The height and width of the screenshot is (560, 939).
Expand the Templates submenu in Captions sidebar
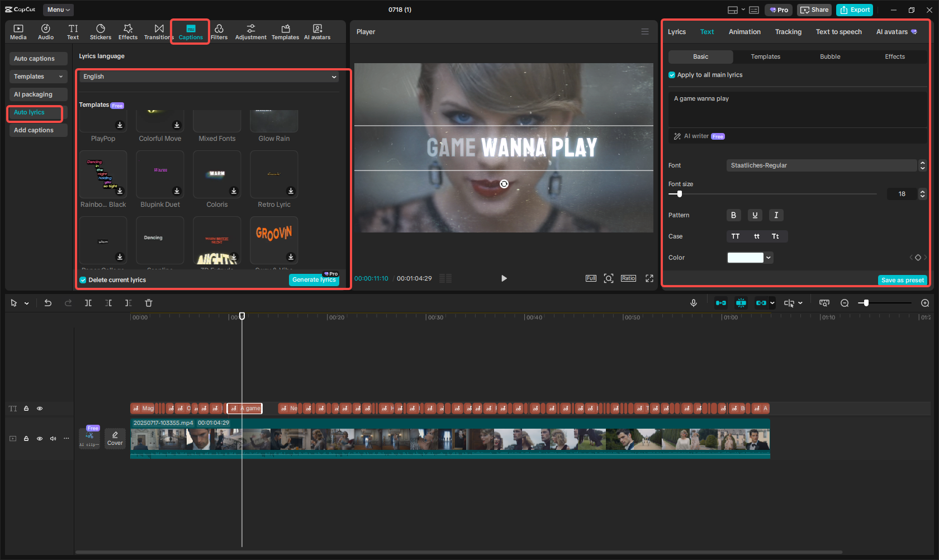click(38, 77)
